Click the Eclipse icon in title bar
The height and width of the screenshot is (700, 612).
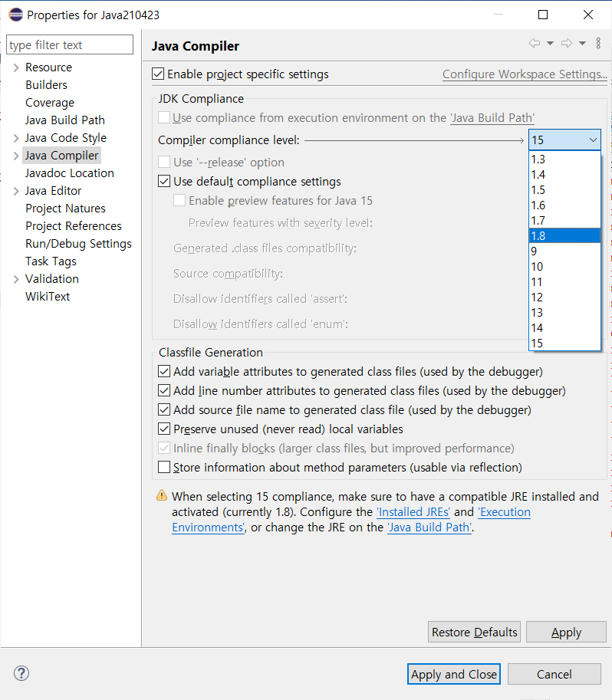tap(15, 15)
